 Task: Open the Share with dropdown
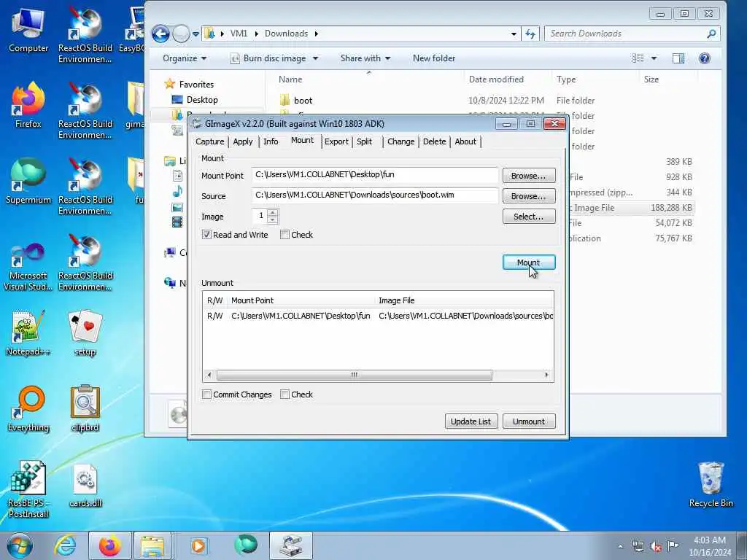pyautogui.click(x=365, y=58)
